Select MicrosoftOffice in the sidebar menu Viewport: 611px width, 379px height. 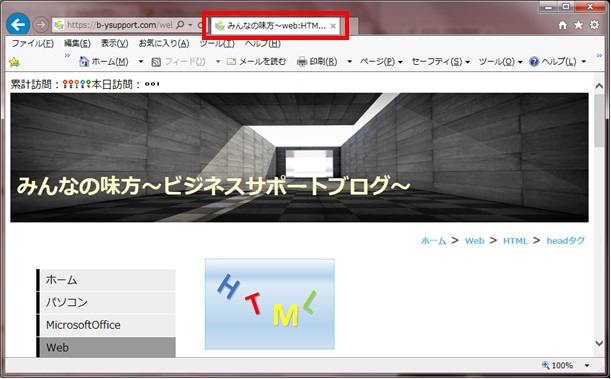point(106,325)
